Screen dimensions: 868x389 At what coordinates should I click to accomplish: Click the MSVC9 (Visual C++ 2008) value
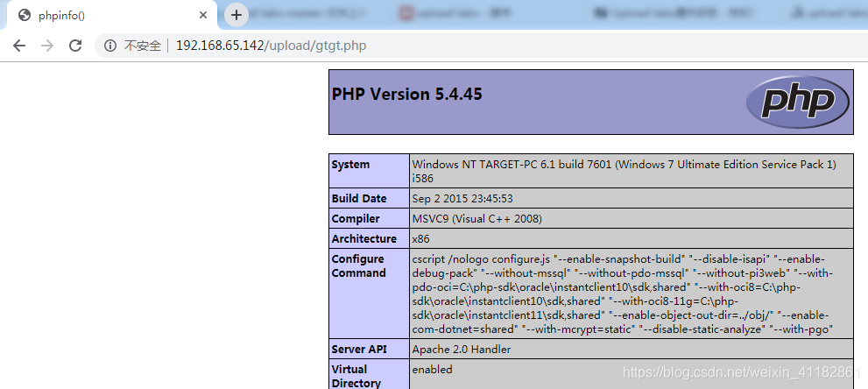click(x=477, y=218)
